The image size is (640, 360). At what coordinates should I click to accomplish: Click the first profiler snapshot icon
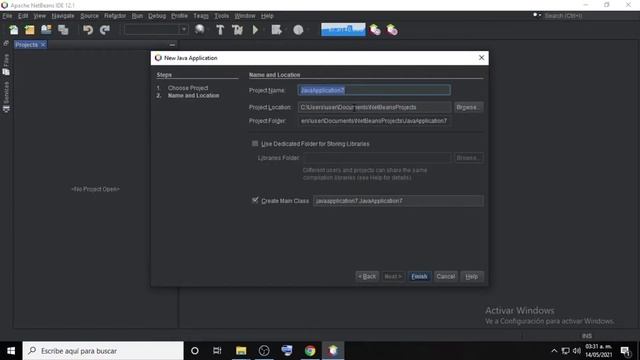[375, 30]
